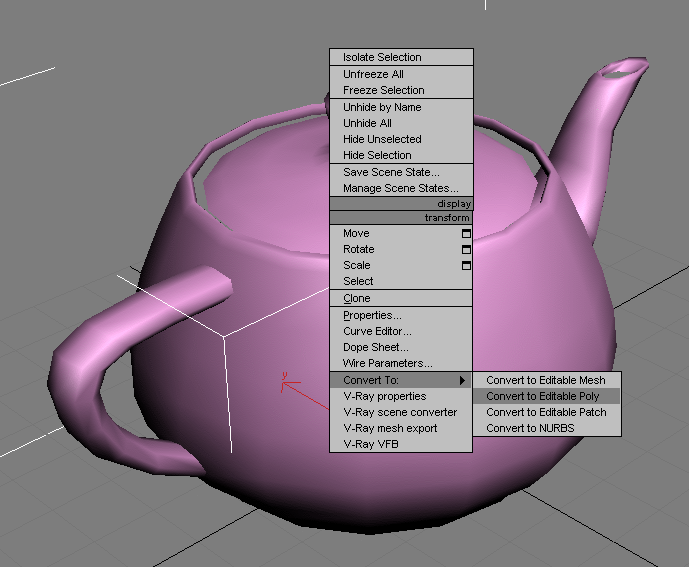
Task: Expand the Convert To submenu
Action: click(401, 380)
